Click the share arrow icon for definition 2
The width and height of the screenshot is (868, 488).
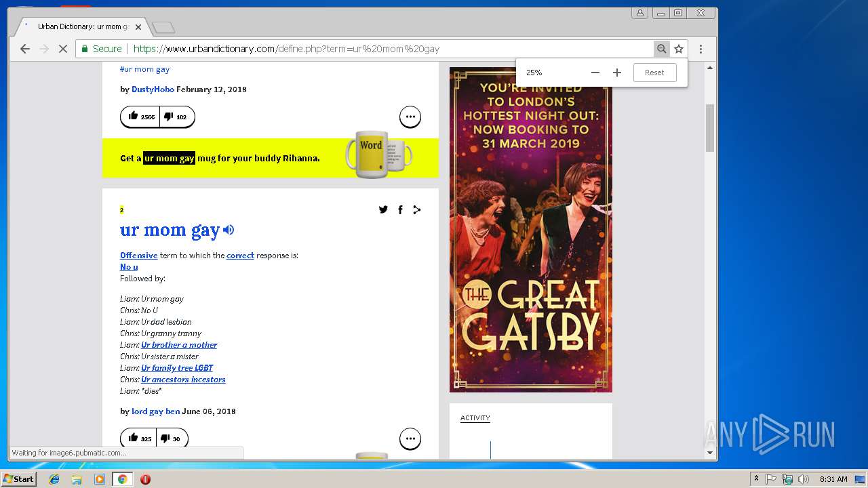(417, 209)
